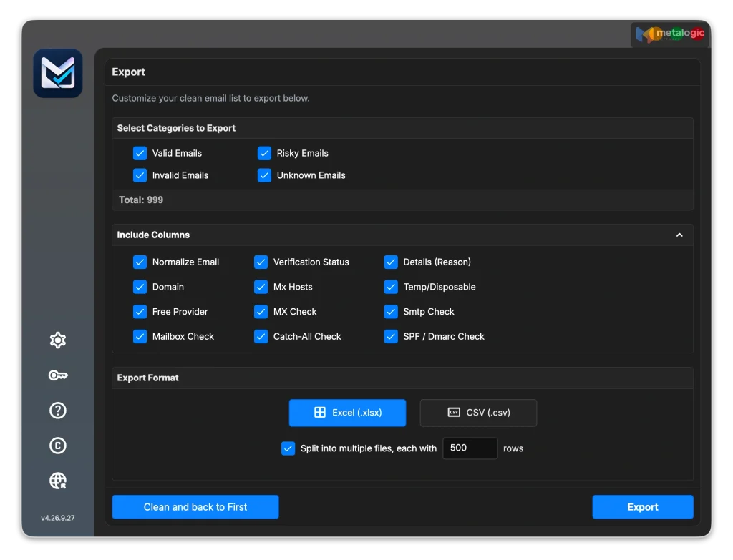
Task: Toggle the Temp/Disposable column
Action: click(x=391, y=287)
